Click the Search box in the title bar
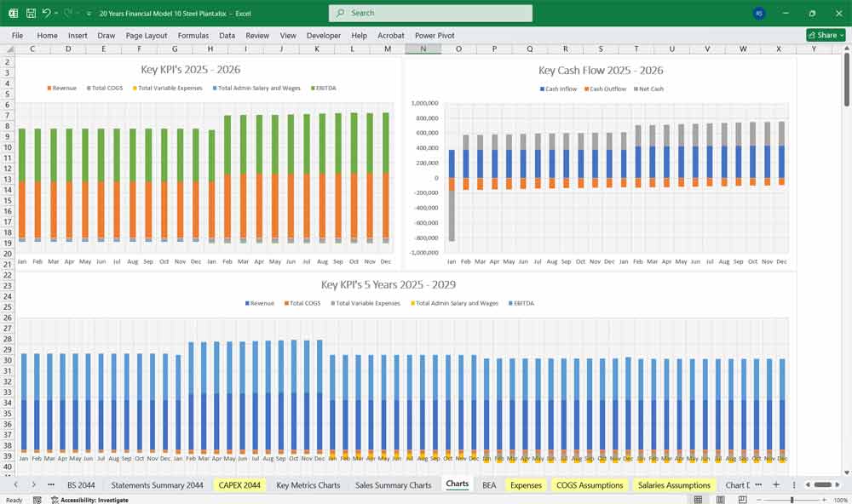The image size is (852, 504). click(429, 13)
